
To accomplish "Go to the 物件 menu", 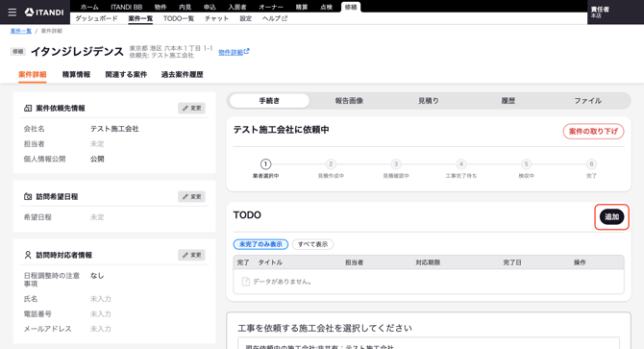I will [161, 7].
